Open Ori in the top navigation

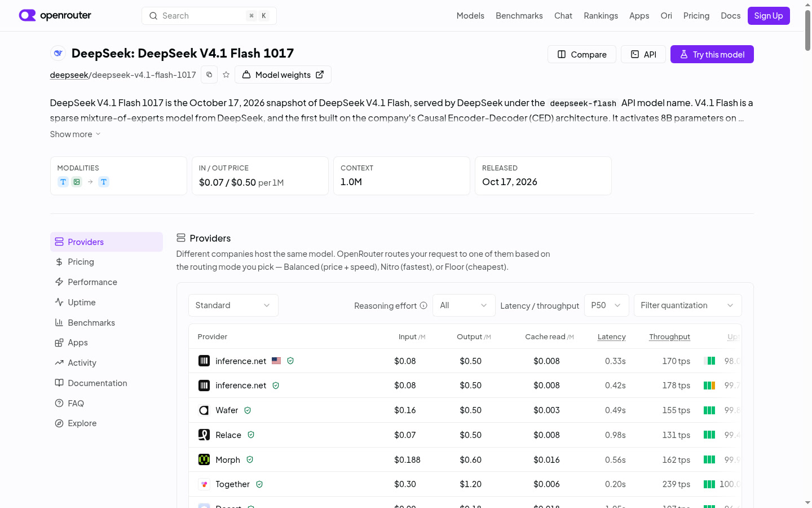click(667, 16)
